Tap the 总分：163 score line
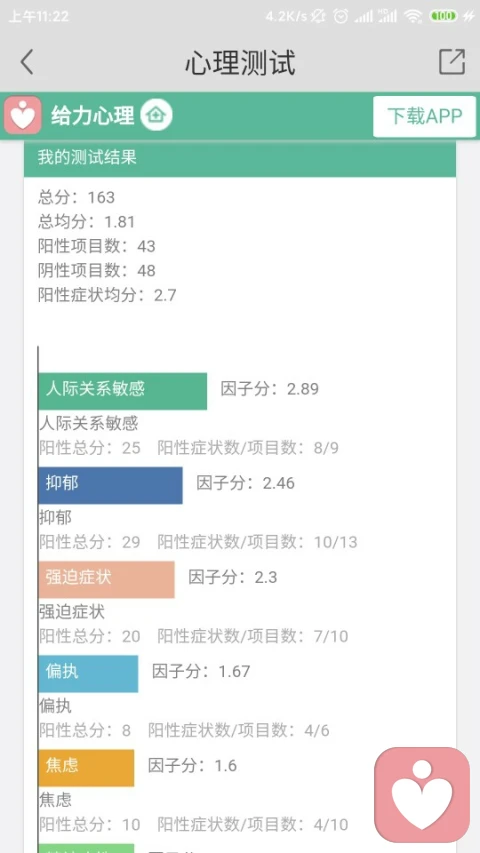480x853 pixels. (x=77, y=197)
